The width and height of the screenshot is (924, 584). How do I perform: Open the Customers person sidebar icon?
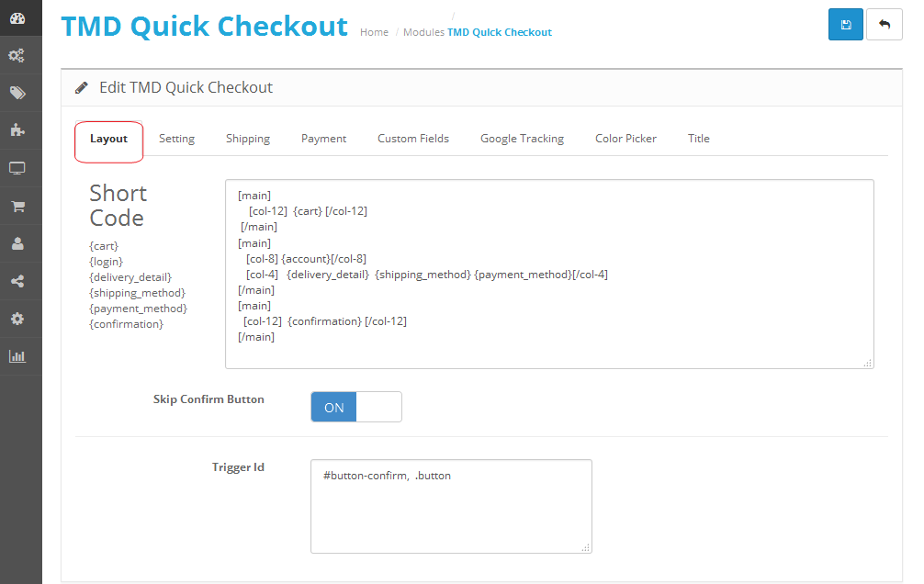click(17, 243)
